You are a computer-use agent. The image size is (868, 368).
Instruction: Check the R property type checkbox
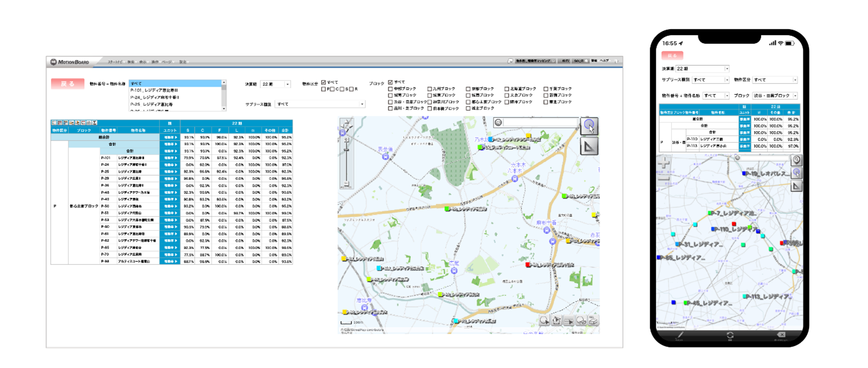(x=351, y=89)
